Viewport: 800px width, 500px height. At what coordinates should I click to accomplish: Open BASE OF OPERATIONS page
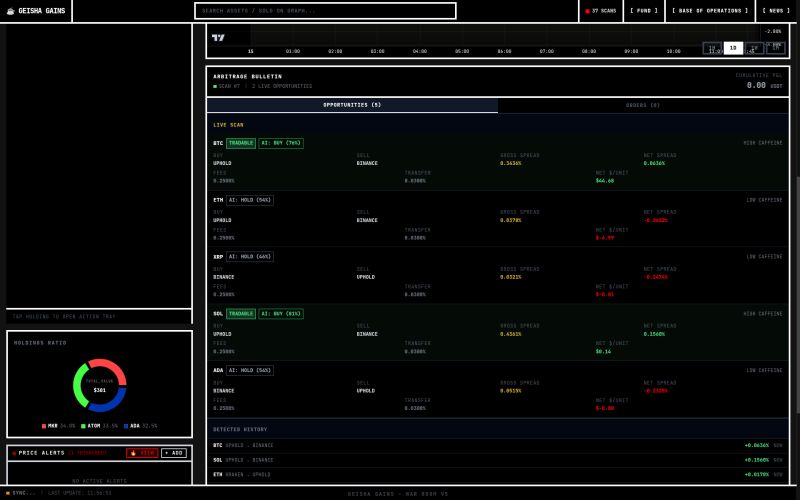[710, 11]
